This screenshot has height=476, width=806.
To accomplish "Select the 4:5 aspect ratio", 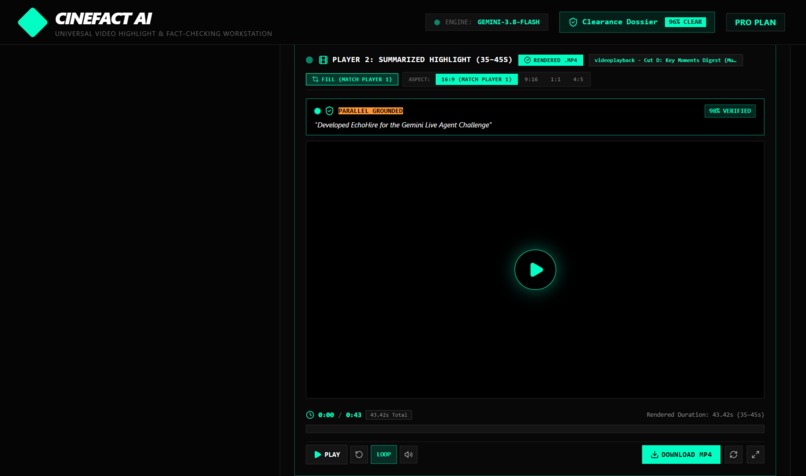I will pos(578,79).
